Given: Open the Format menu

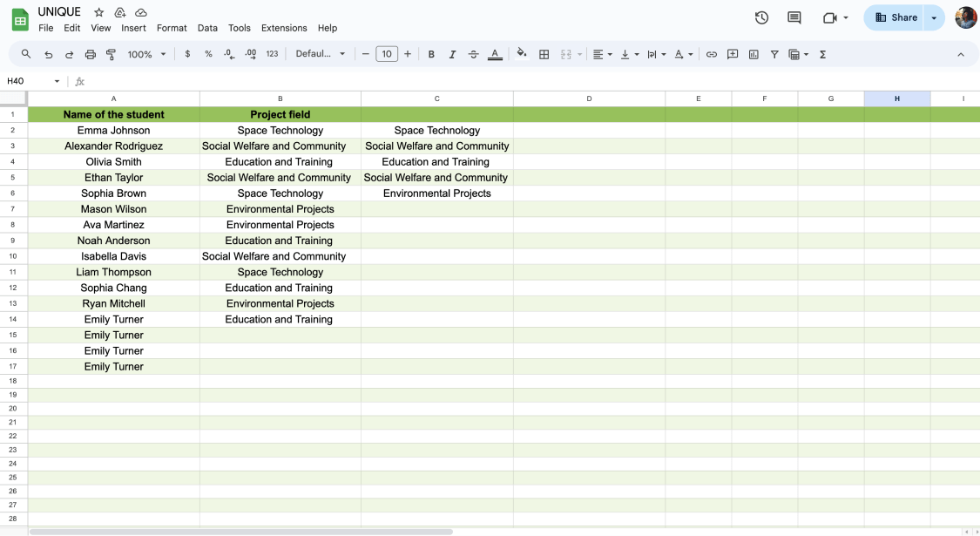Looking at the screenshot, I should point(172,28).
